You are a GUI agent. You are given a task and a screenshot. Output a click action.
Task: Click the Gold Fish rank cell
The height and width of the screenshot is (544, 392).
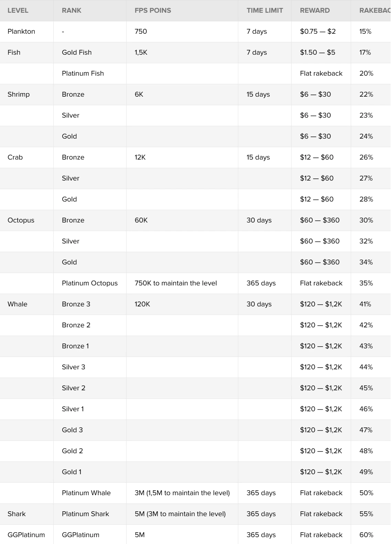click(77, 52)
